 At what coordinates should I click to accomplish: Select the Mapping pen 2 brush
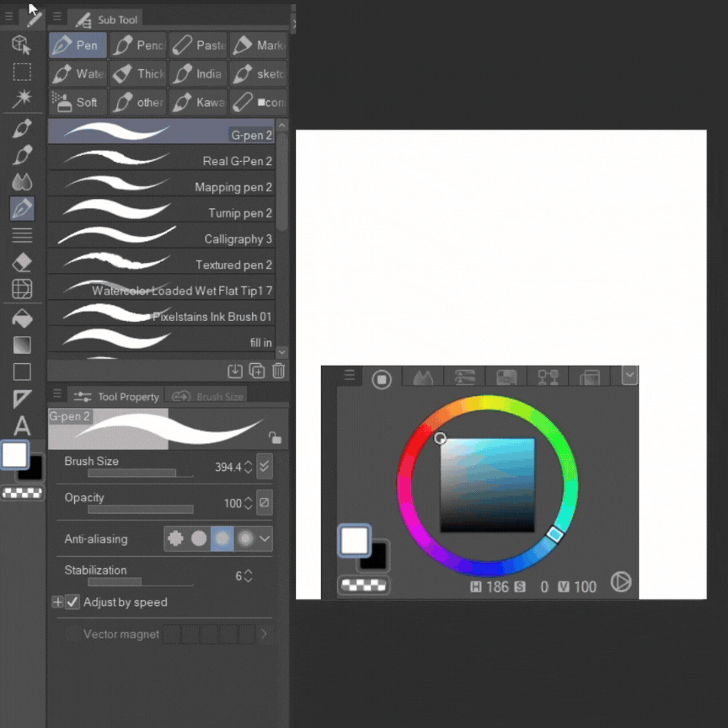pyautogui.click(x=162, y=184)
